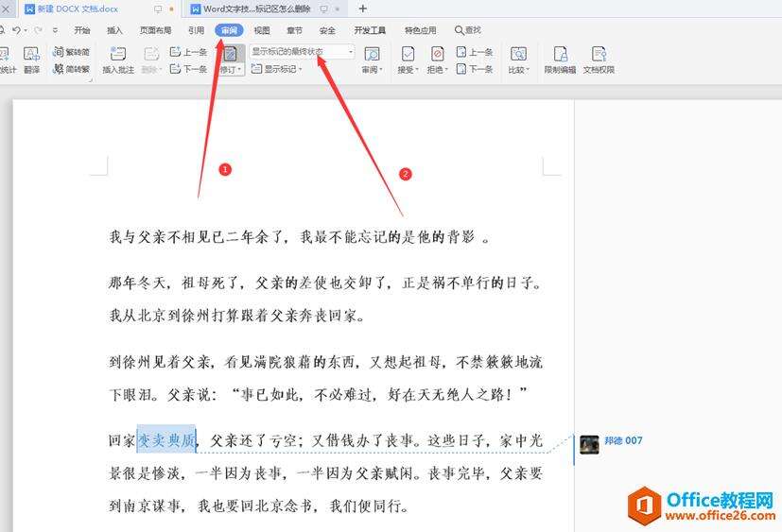Click the 拒绝 (Reject) change icon

[x=438, y=55]
